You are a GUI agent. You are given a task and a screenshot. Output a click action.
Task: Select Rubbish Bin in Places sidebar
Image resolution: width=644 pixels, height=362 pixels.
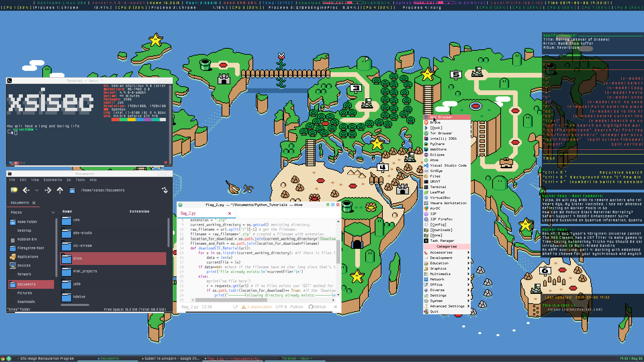click(x=27, y=239)
